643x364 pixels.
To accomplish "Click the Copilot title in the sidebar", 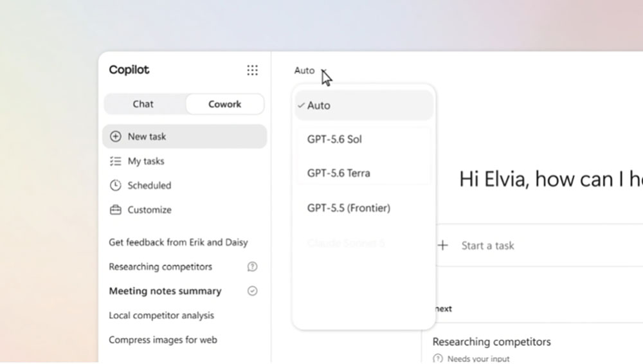I will click(129, 69).
